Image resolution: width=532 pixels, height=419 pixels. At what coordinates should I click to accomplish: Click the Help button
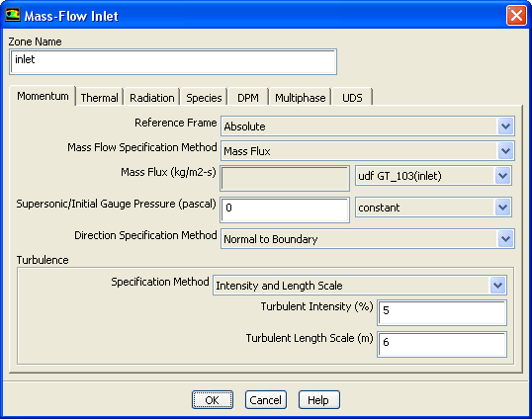319,400
